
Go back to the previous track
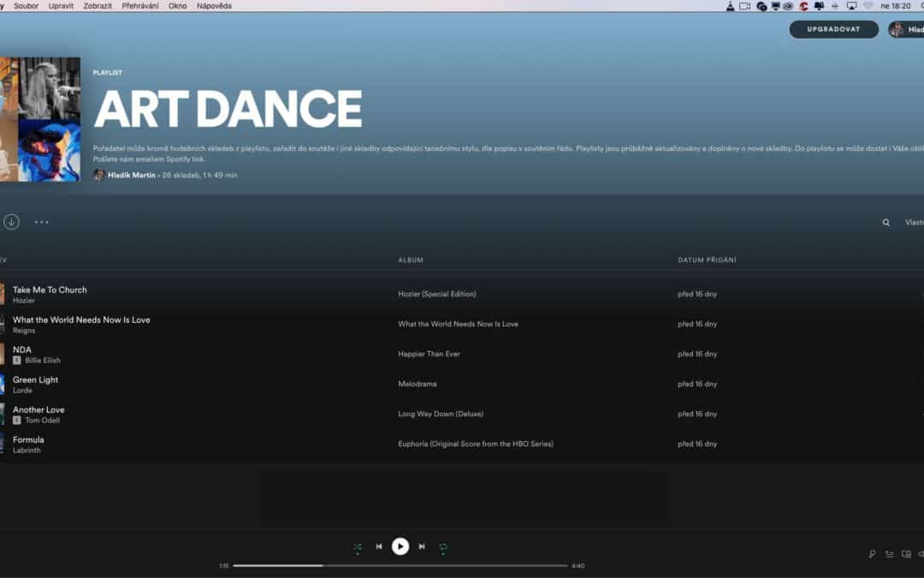pos(379,546)
